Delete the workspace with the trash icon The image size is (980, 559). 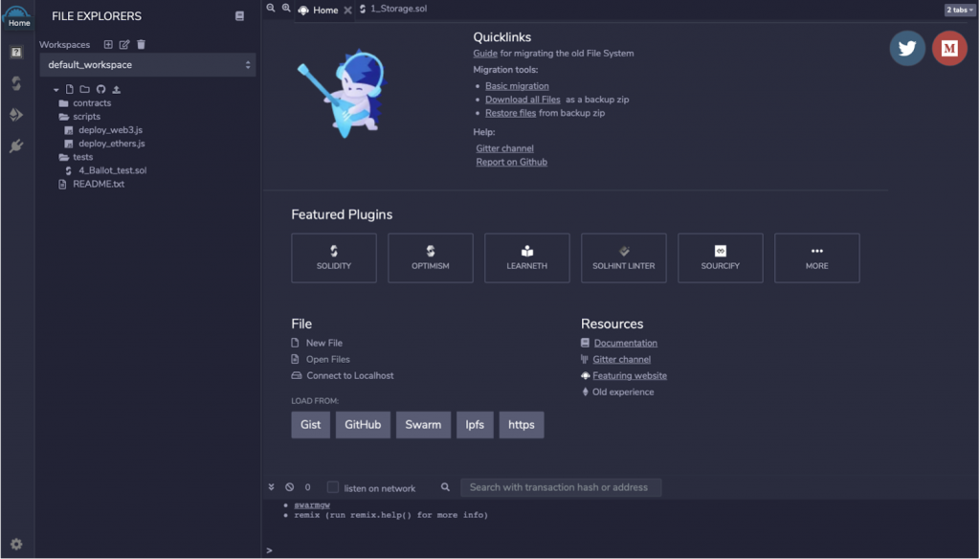(142, 44)
